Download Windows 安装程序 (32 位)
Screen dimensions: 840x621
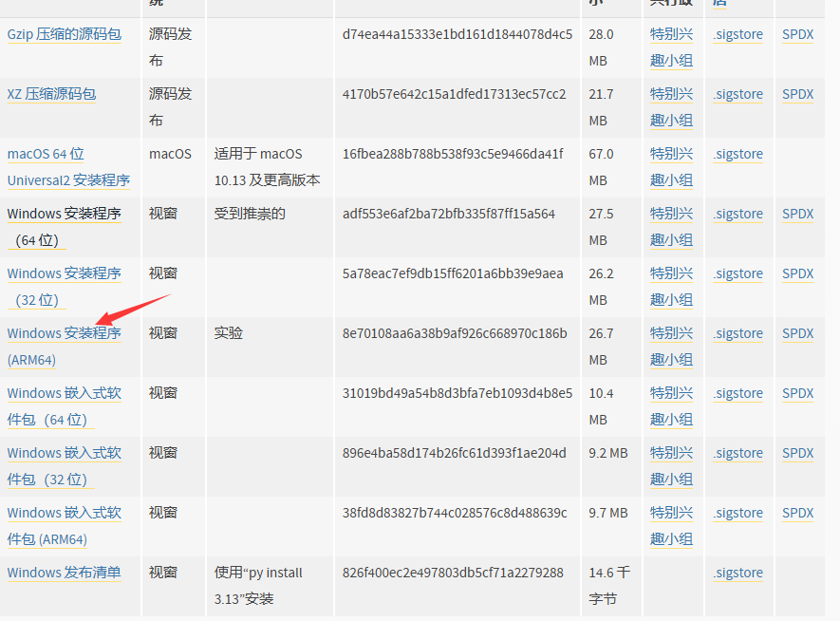click(65, 287)
